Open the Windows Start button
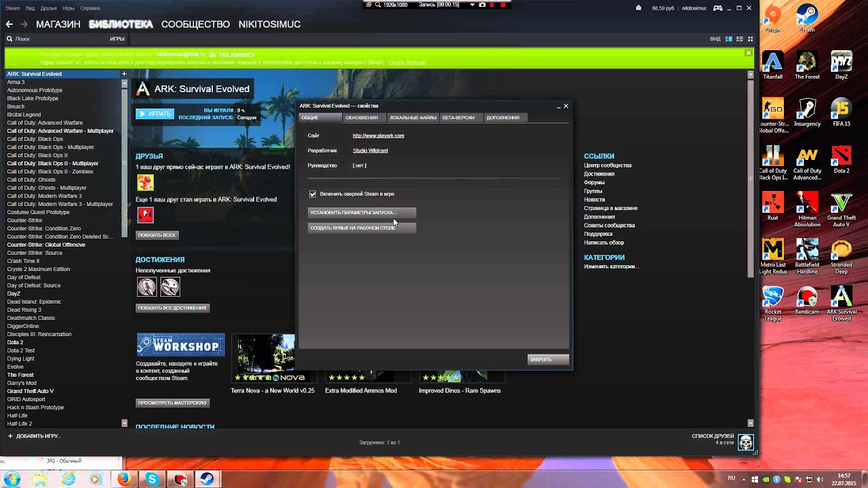Screen dimensions: 868x488 tap(12, 479)
